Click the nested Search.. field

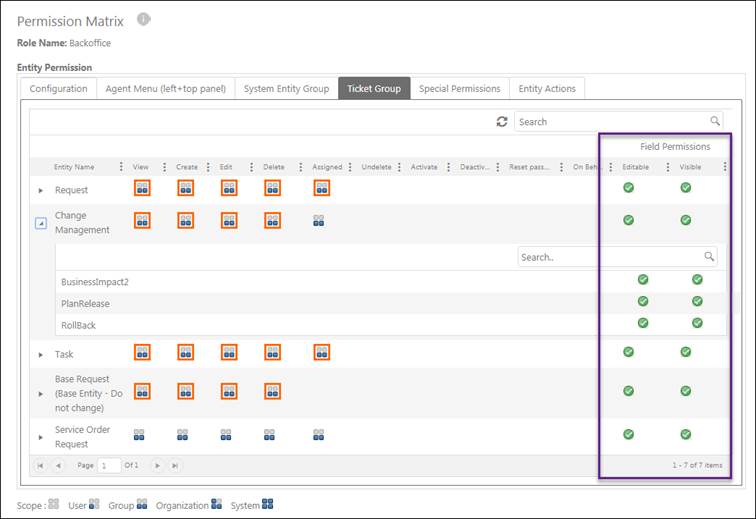tap(610, 257)
